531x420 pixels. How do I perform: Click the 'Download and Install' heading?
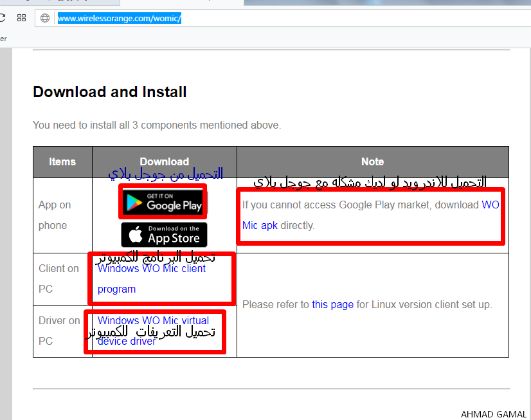110,92
